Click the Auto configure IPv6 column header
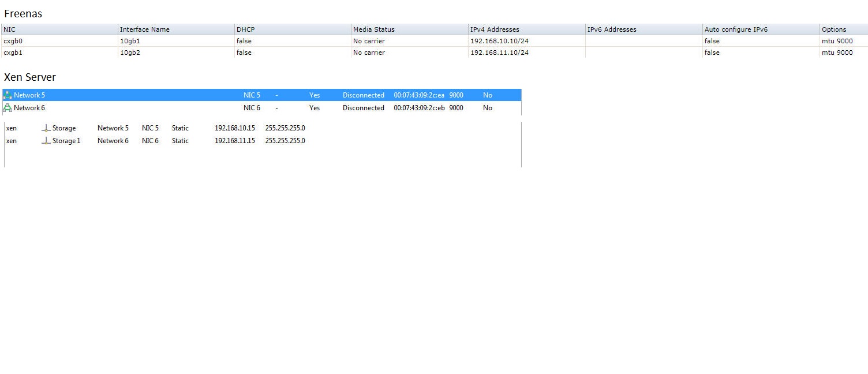Image resolution: width=868 pixels, height=374 pixels. point(761,29)
